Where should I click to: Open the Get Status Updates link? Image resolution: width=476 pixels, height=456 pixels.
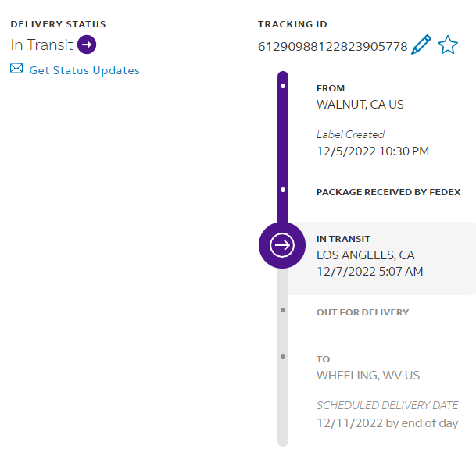pyautogui.click(x=84, y=70)
